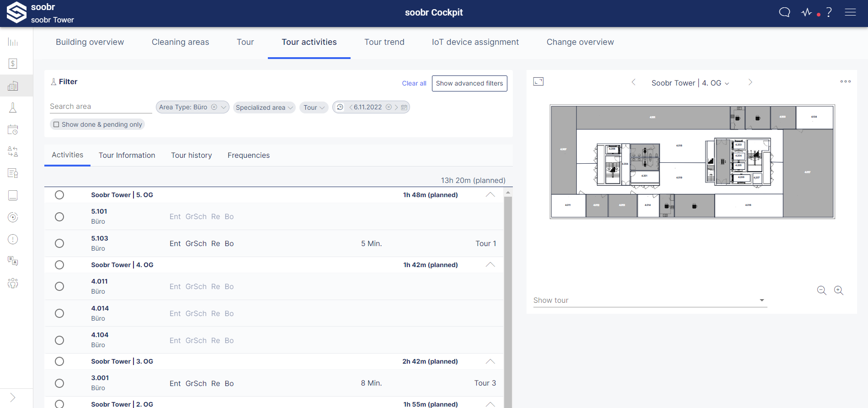Open the Tour history sub-tab

point(192,156)
